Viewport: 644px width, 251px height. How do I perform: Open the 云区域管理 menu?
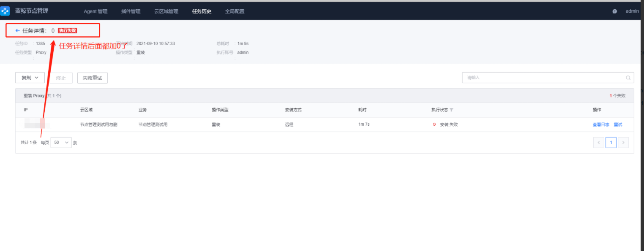(166, 11)
